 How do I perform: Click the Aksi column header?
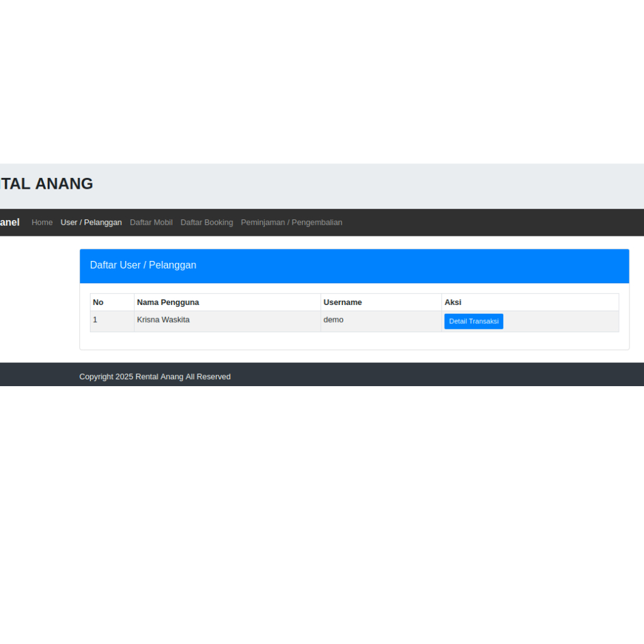(453, 302)
